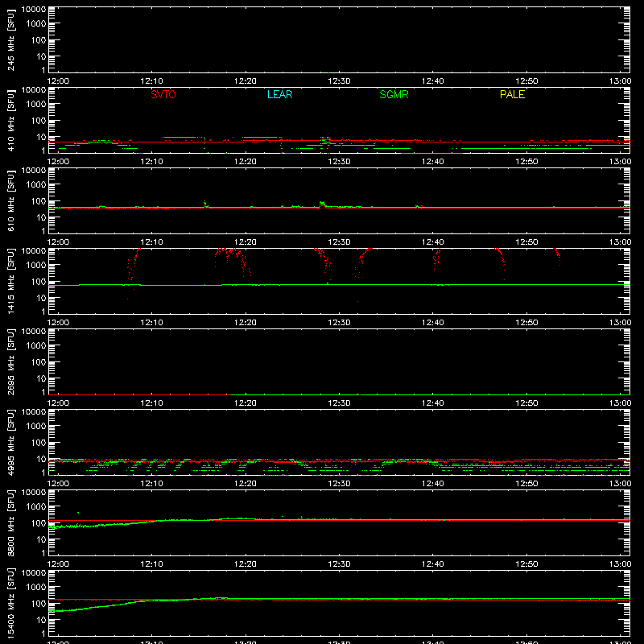Click the 12:00 tick under the 245 MHz panel
Image resolution: width=644 pixels, height=644 pixels.
pyautogui.click(x=58, y=81)
